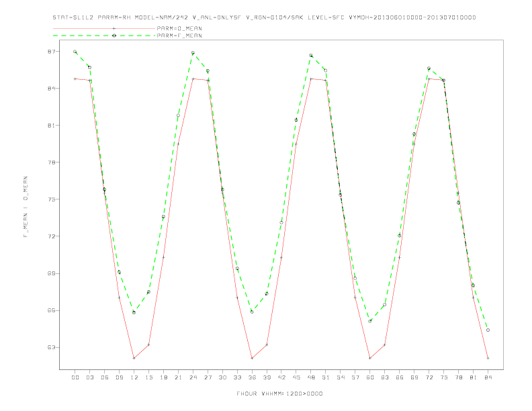Click y-axis tick label 84
Viewport: 532px width, 411px height.
[x=51, y=89]
